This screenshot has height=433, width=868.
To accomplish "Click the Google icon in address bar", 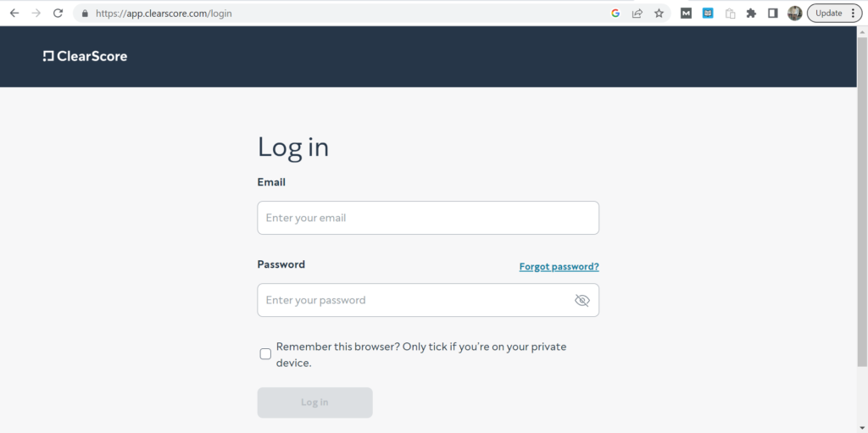I will coord(615,14).
